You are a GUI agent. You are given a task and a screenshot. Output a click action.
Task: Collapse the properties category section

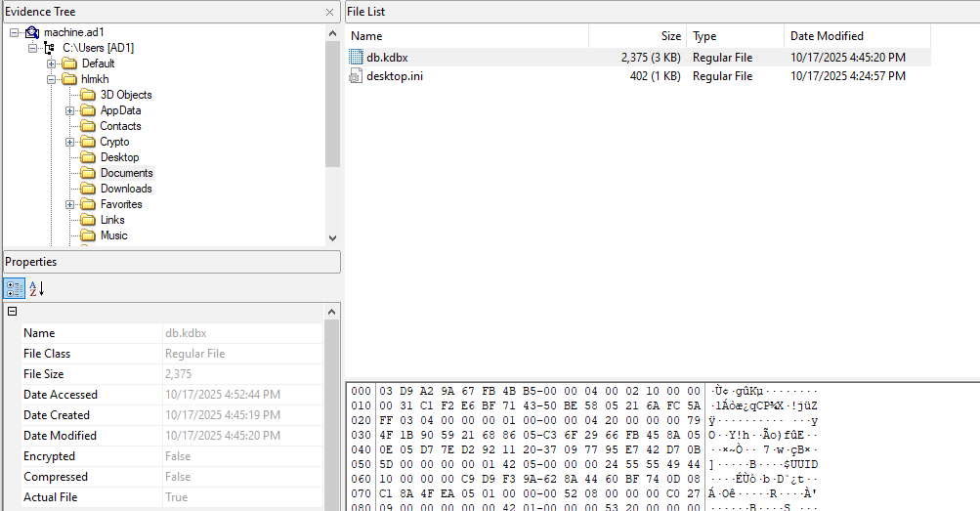click(13, 312)
